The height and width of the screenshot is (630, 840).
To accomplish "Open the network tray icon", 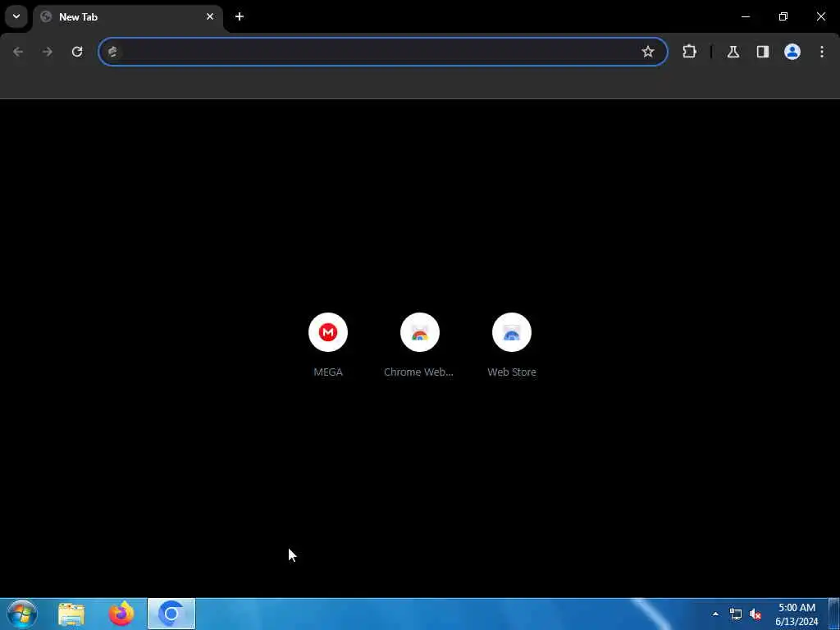I will 736,614.
